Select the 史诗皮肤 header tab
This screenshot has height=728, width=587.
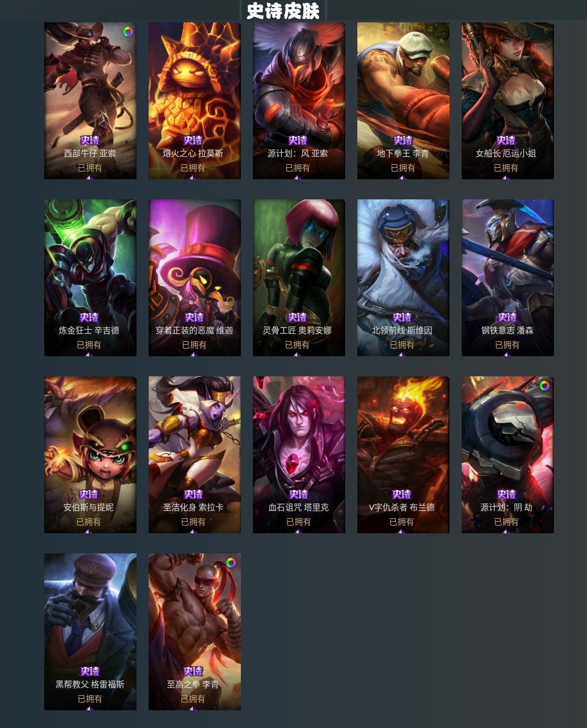tap(283, 11)
